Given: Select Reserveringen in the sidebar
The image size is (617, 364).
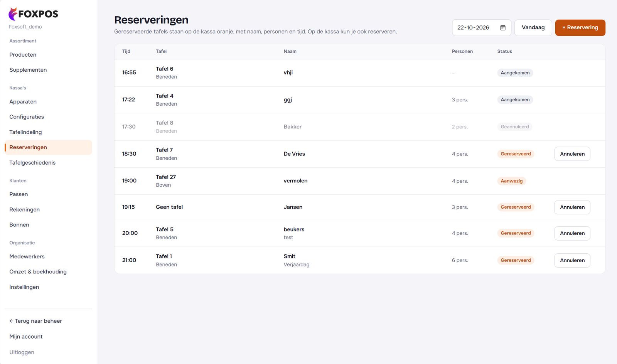Looking at the screenshot, I should click(x=48, y=147).
